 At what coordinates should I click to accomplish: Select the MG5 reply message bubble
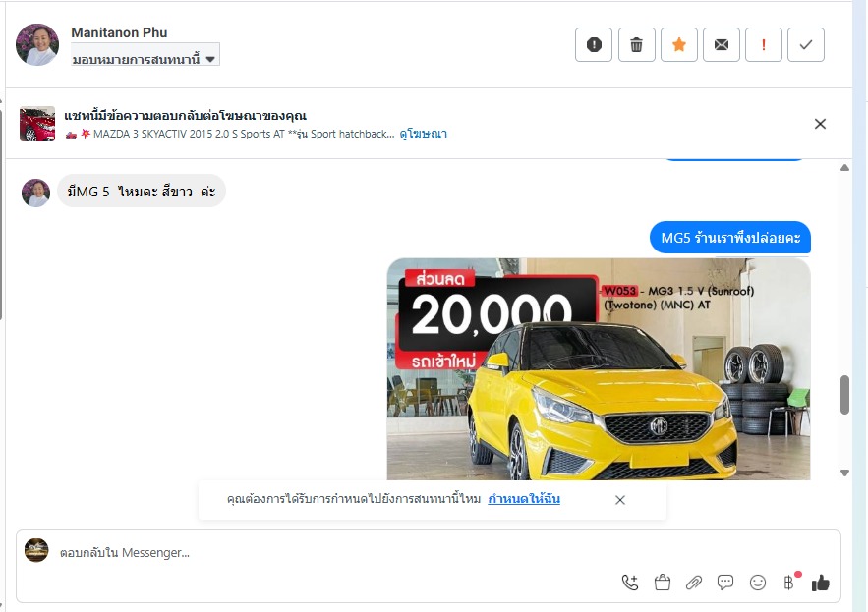730,238
